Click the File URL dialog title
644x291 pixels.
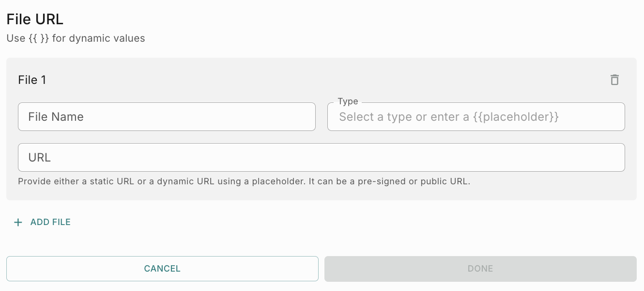pos(34,19)
